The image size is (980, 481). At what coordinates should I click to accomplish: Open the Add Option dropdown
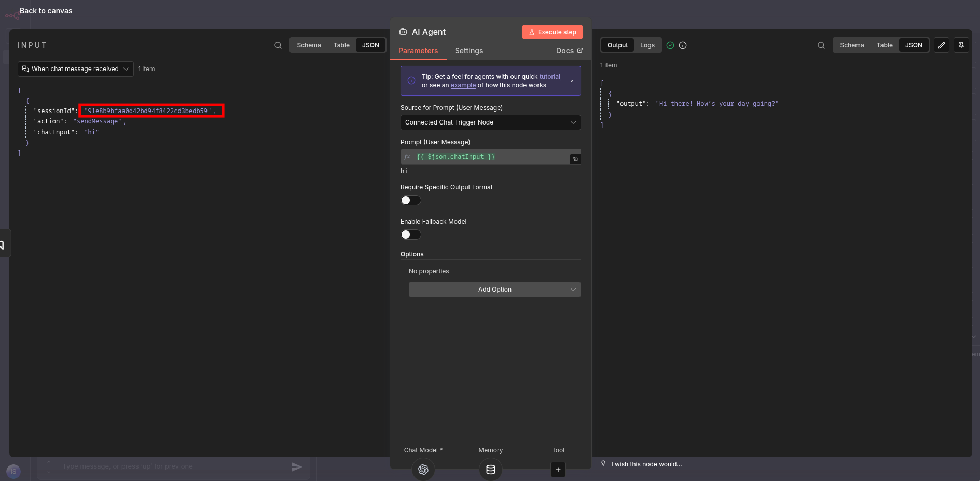pyautogui.click(x=495, y=290)
